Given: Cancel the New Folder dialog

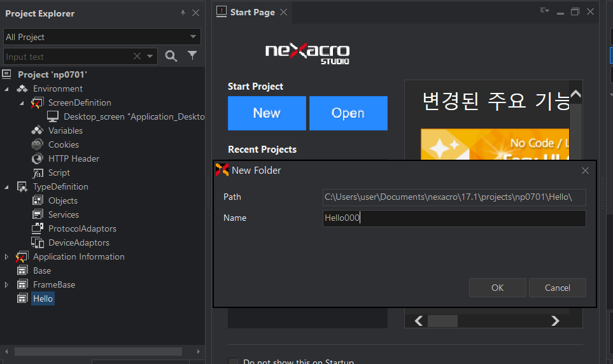Looking at the screenshot, I should coord(558,288).
